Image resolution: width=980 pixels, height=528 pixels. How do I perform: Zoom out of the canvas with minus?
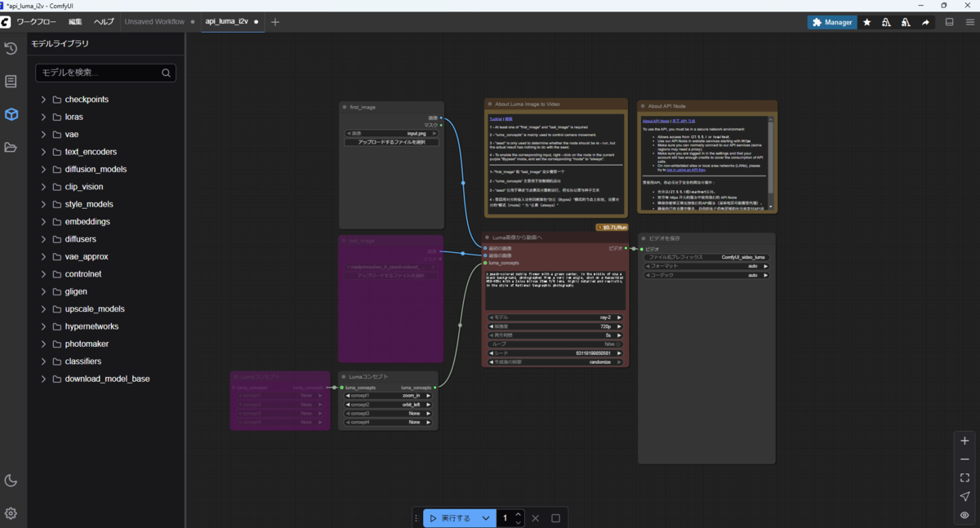pyautogui.click(x=964, y=459)
